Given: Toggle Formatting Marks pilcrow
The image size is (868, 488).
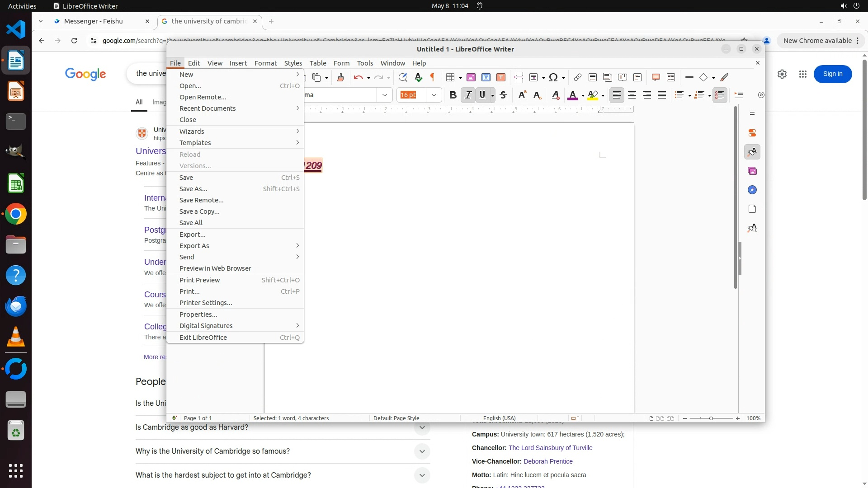Looking at the screenshot, I should (433, 77).
